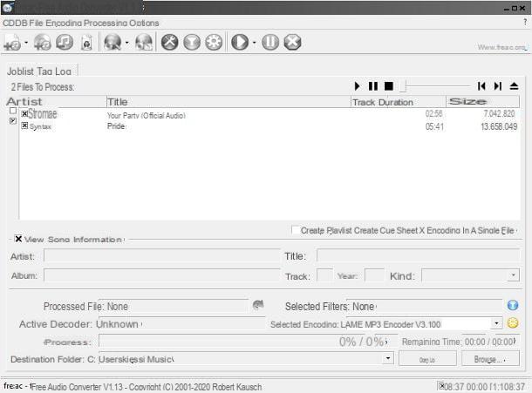This screenshot has width=532, height=393.
Task: Click the yellow gear icon beside Selected Encoding
Action: click(513, 322)
